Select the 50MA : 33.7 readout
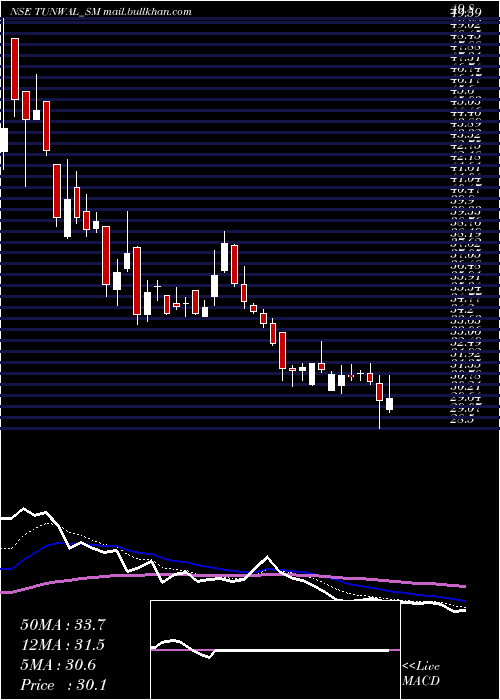Screen dimensions: 500x700 click(x=63, y=625)
